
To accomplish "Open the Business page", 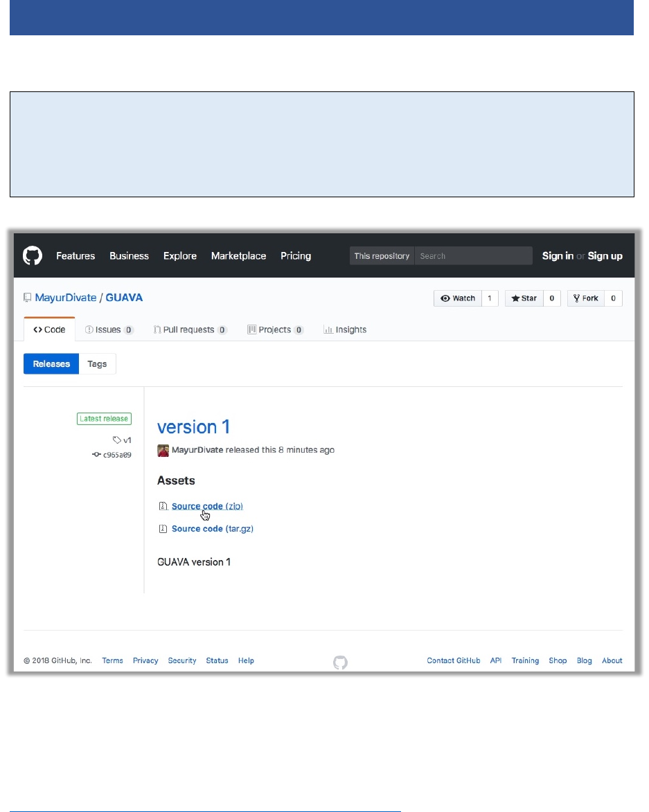I will click(129, 256).
